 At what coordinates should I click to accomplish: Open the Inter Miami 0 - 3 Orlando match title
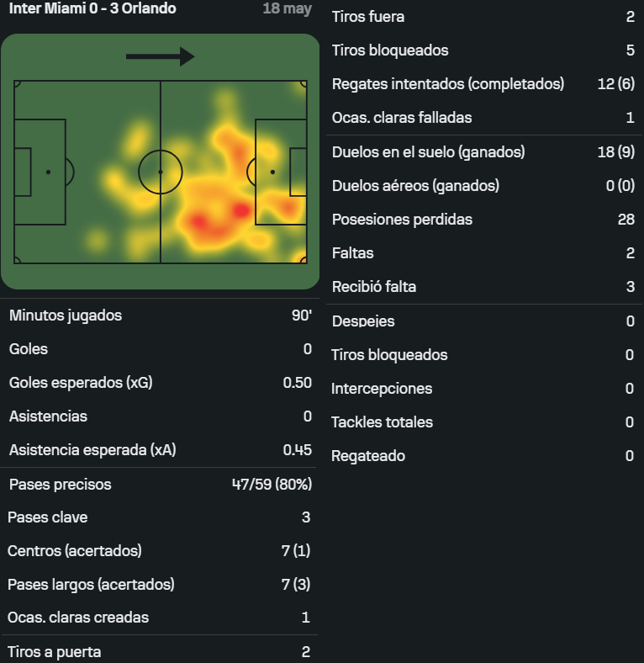click(92, 8)
